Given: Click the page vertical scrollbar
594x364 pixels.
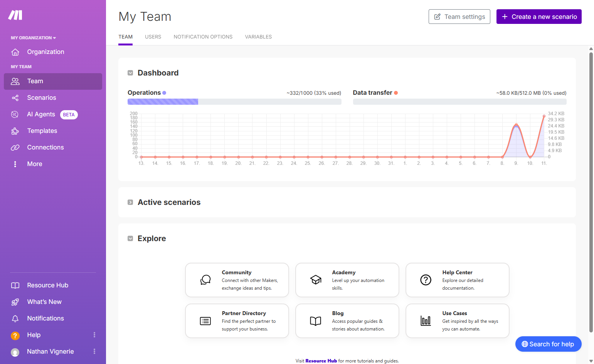Looking at the screenshot, I should point(591,192).
